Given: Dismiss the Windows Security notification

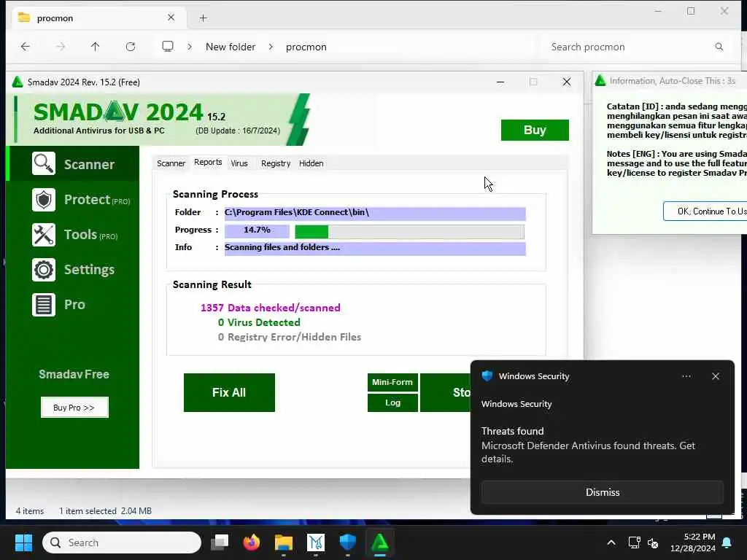Looking at the screenshot, I should coord(602,492).
